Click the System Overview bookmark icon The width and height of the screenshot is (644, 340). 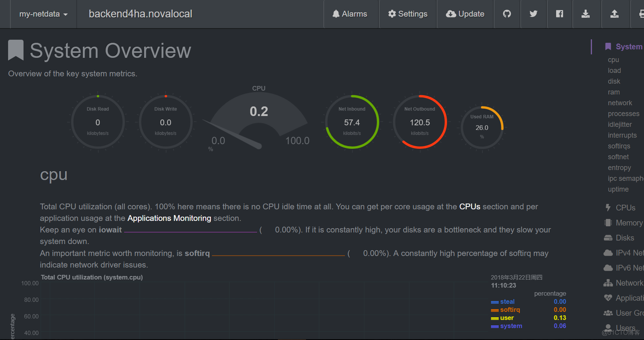[16, 50]
